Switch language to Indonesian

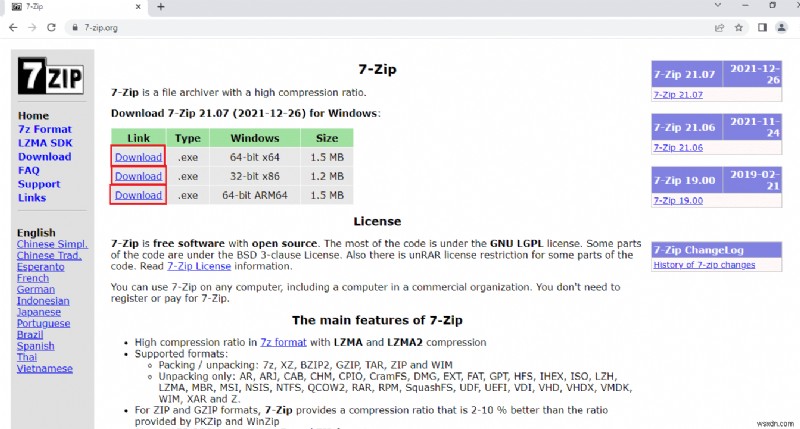click(x=43, y=301)
